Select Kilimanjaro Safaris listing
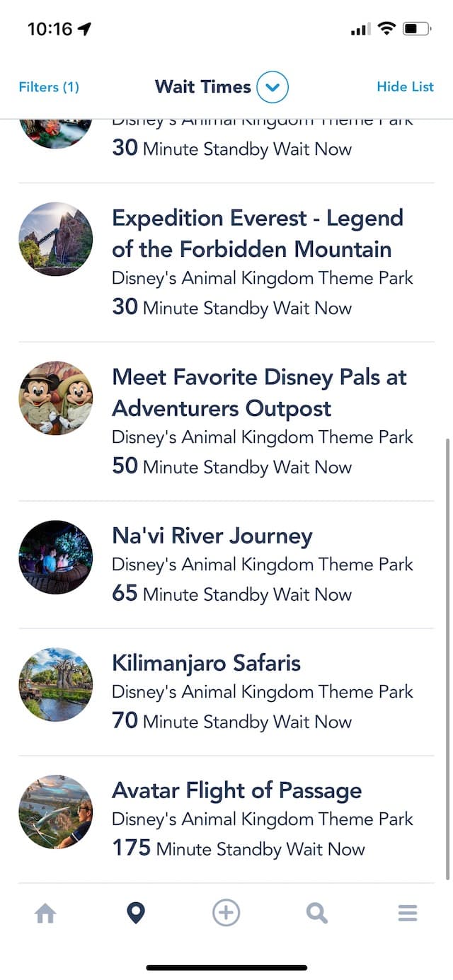 pos(226,692)
